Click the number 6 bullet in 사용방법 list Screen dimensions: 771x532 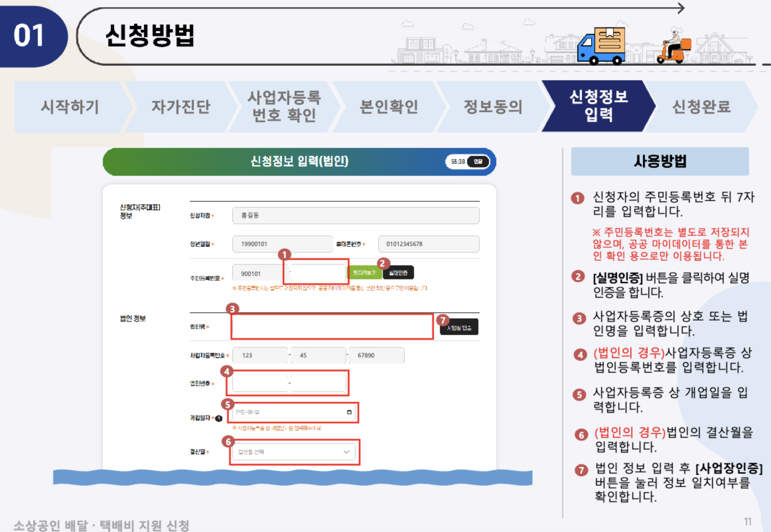coord(581,435)
